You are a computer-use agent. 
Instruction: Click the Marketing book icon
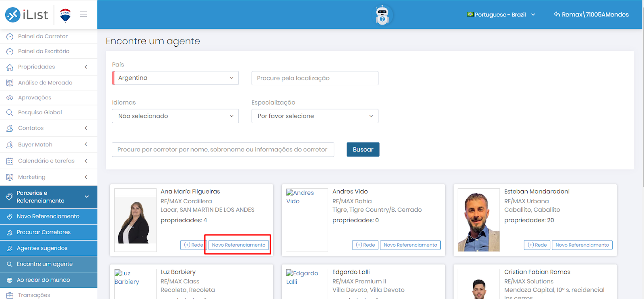[x=10, y=177]
